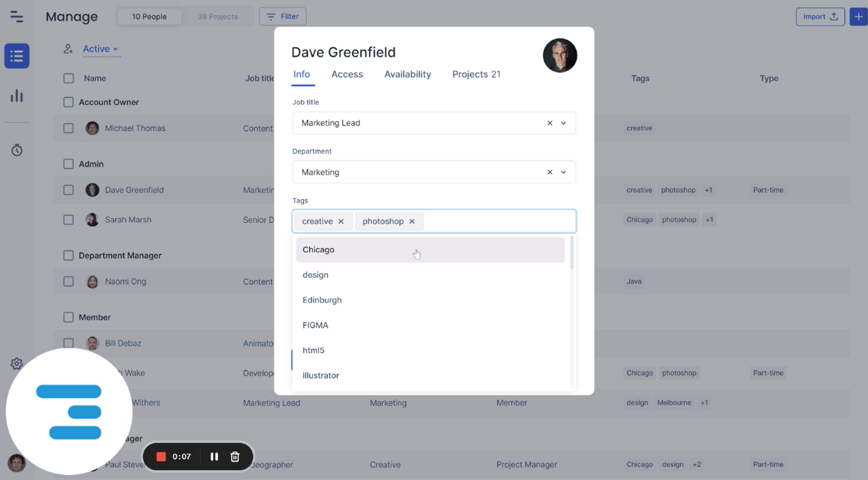Click the Filter button
This screenshot has height=480, width=868.
pyautogui.click(x=283, y=16)
